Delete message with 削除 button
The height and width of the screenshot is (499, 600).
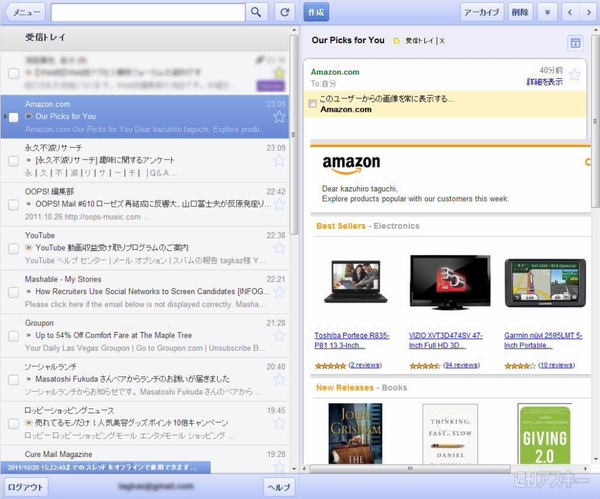(520, 12)
